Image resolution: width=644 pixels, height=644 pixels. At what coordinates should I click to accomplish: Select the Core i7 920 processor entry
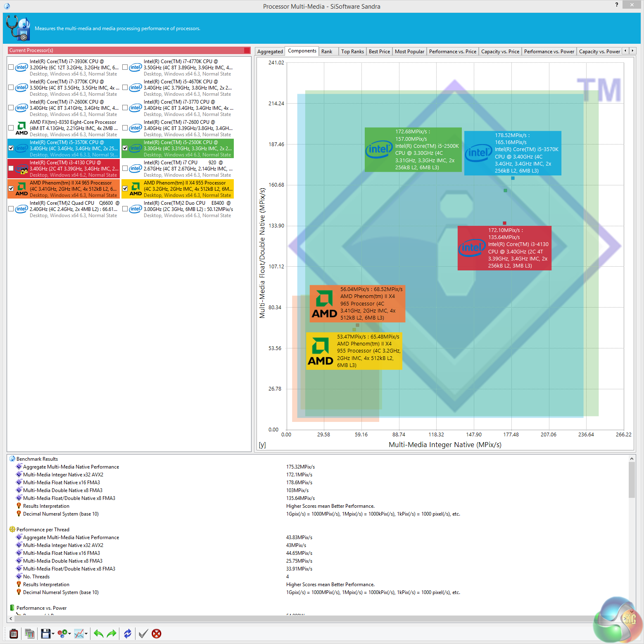point(178,168)
